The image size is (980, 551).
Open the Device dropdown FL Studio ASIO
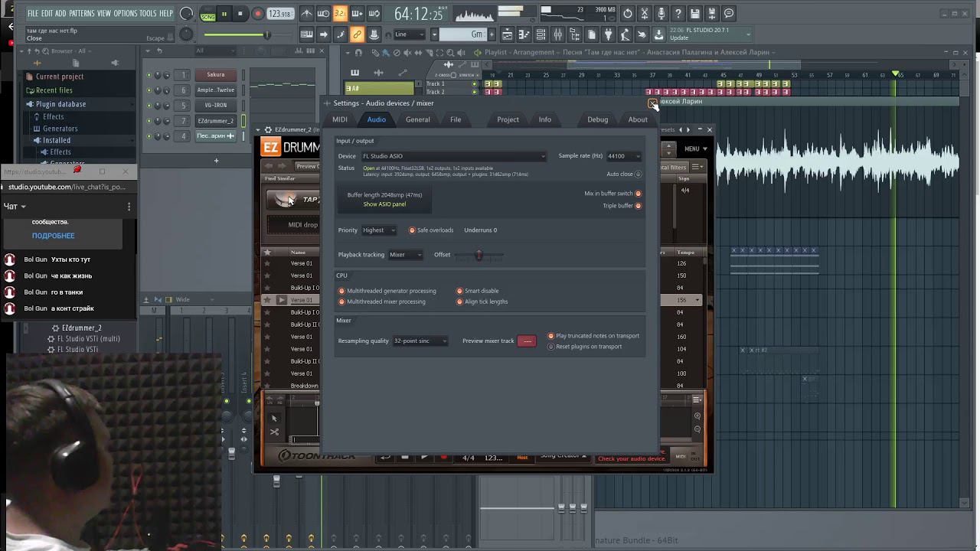(453, 156)
